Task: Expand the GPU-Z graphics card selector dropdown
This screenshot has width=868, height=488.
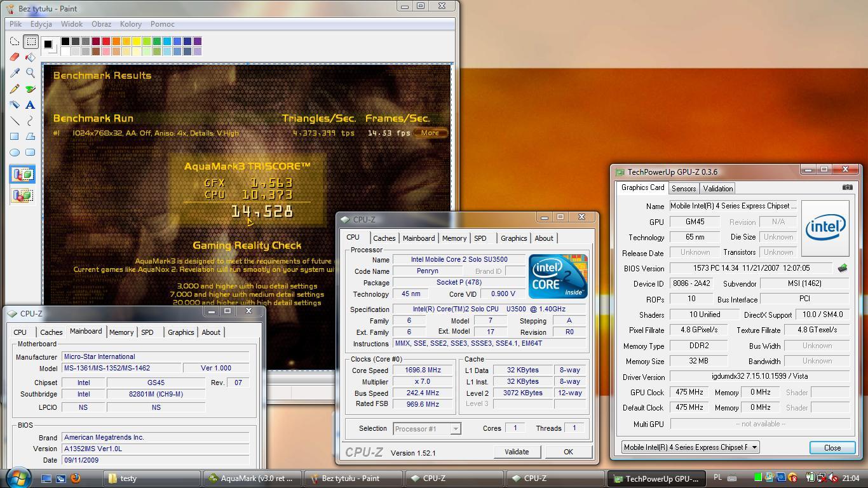Action: coord(754,447)
